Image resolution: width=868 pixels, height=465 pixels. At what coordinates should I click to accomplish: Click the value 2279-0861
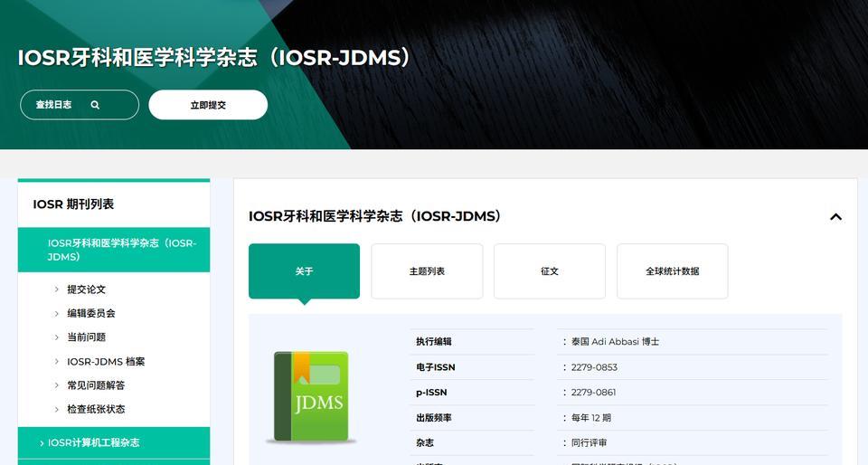[x=593, y=393]
